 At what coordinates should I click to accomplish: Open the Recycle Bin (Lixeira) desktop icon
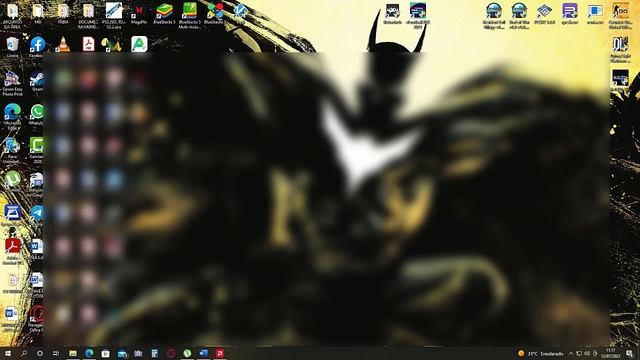[x=12, y=45]
